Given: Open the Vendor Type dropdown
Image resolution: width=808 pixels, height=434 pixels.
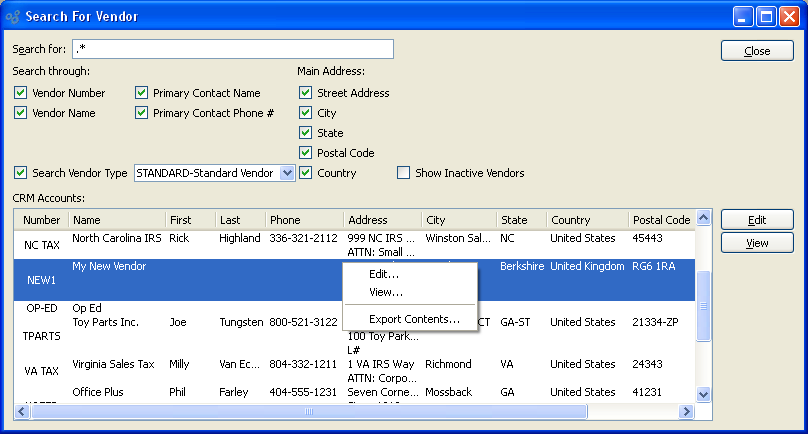Looking at the screenshot, I should point(287,173).
